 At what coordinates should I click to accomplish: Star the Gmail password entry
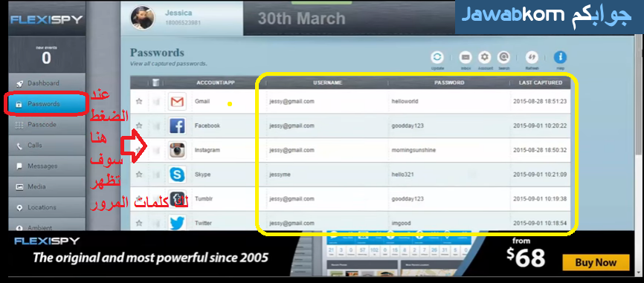pos(139,101)
